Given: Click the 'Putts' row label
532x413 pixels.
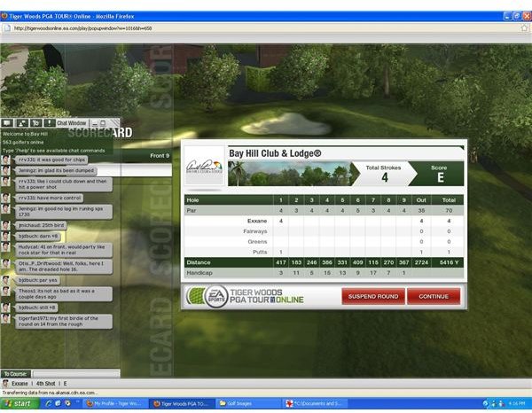Looking at the screenshot, I should pyautogui.click(x=260, y=253).
